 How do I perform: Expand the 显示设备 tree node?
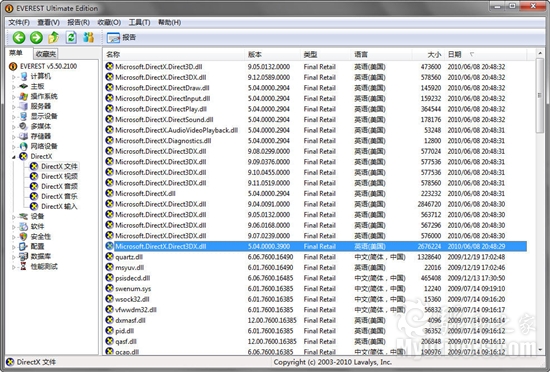tap(14, 116)
